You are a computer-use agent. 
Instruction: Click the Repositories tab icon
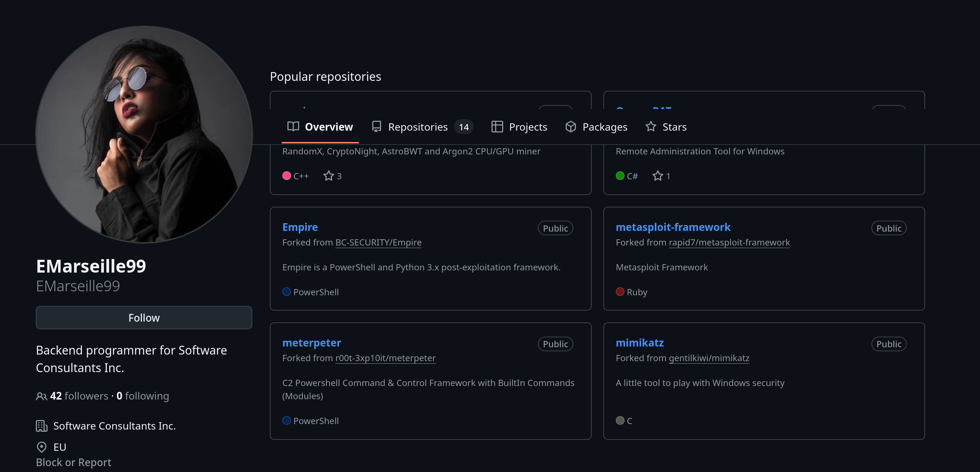376,127
